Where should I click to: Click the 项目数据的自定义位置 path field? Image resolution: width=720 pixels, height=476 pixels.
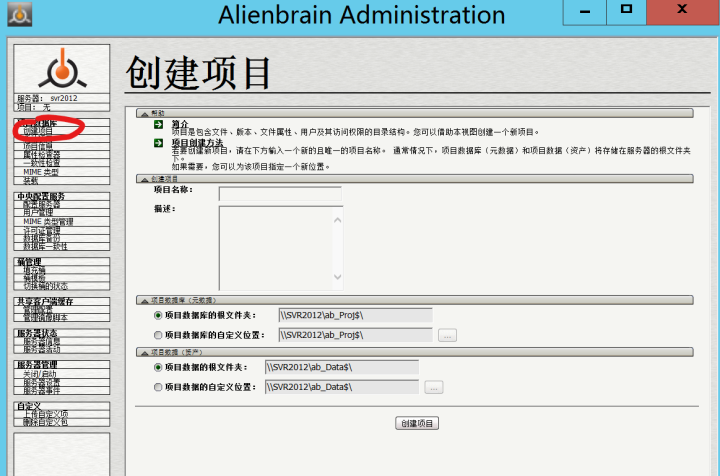pos(342,387)
